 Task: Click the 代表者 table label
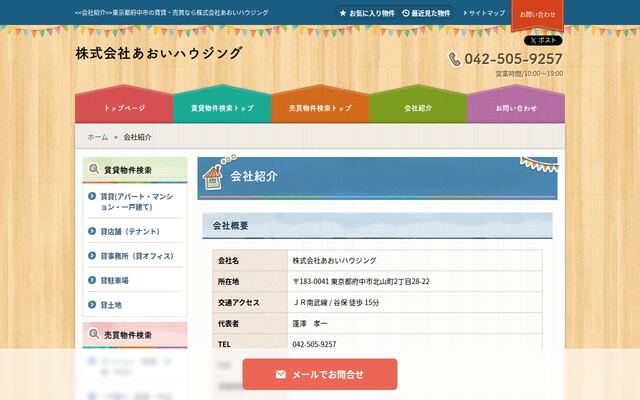tap(229, 324)
